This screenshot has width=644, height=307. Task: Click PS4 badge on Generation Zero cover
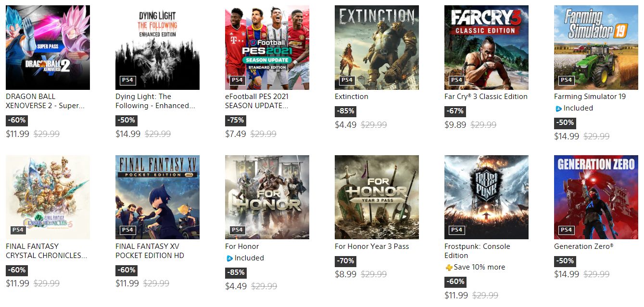566,230
